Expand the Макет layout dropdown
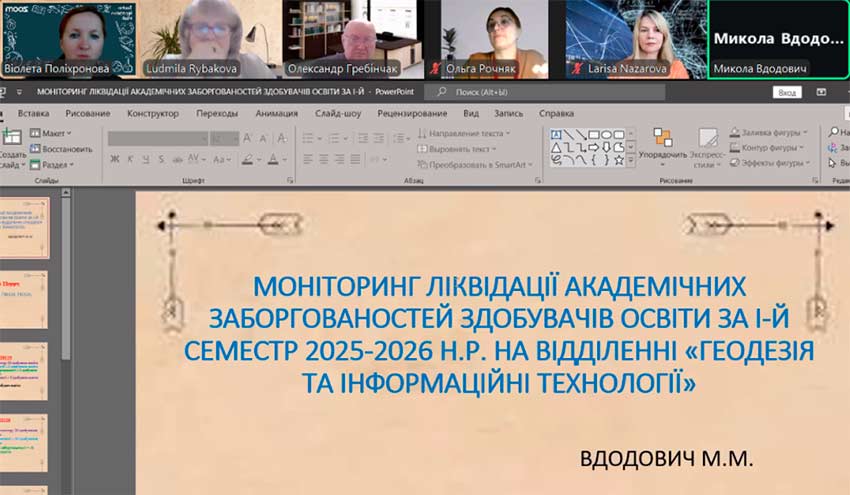The width and height of the screenshot is (850, 495). point(54,133)
